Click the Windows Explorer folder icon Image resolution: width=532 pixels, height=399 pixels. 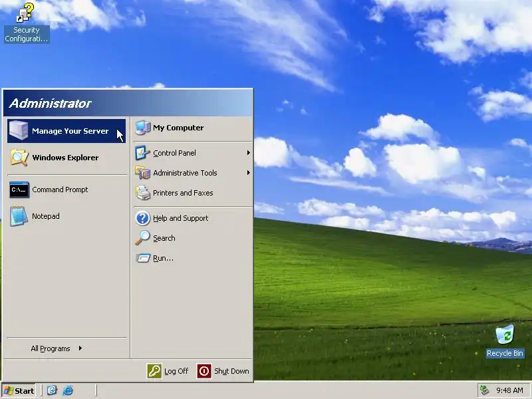(x=19, y=158)
